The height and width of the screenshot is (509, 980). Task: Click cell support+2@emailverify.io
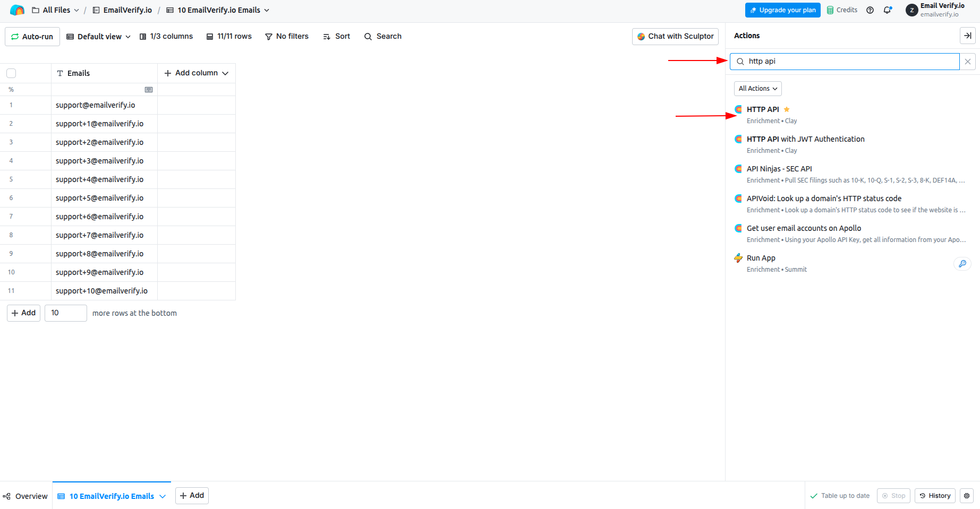click(x=105, y=142)
